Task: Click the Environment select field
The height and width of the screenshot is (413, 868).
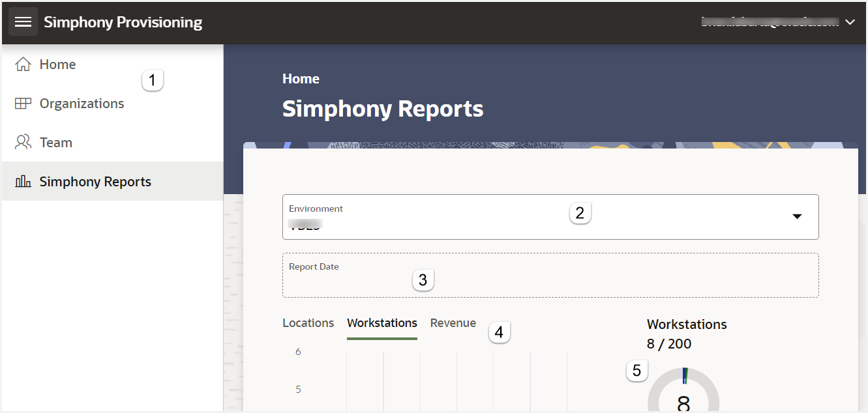Action: point(550,217)
